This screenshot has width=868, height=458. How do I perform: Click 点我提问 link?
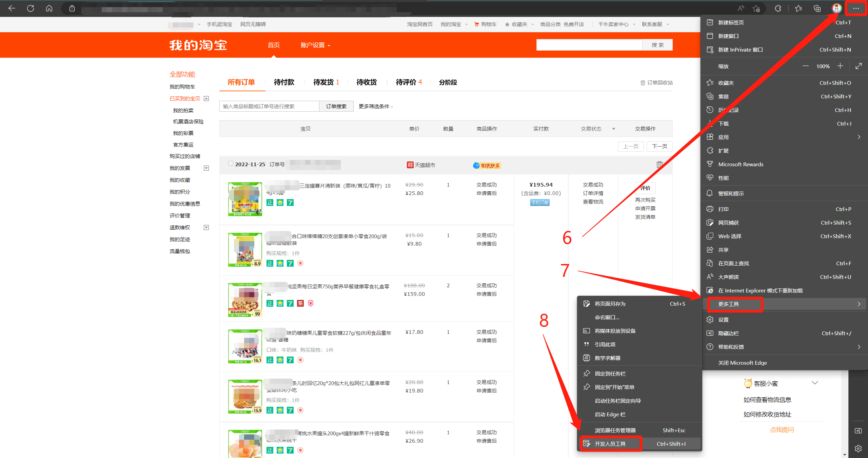coord(782,430)
